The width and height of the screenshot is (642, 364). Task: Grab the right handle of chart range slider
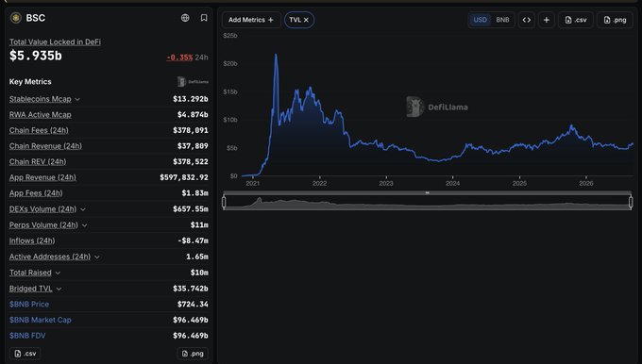631,202
